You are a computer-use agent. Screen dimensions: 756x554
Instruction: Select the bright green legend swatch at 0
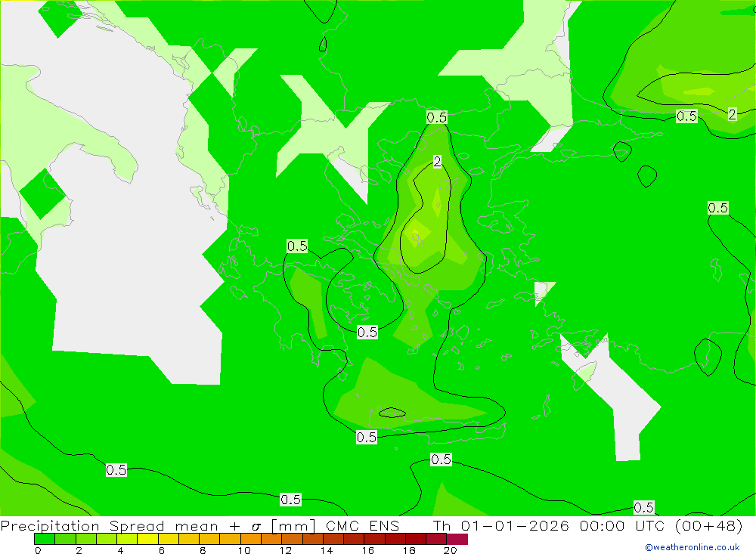tap(45, 539)
